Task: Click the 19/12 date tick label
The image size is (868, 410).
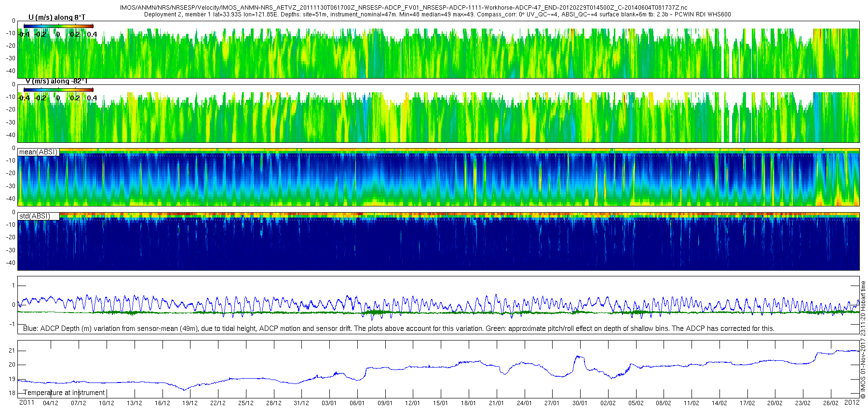Action: [190, 403]
